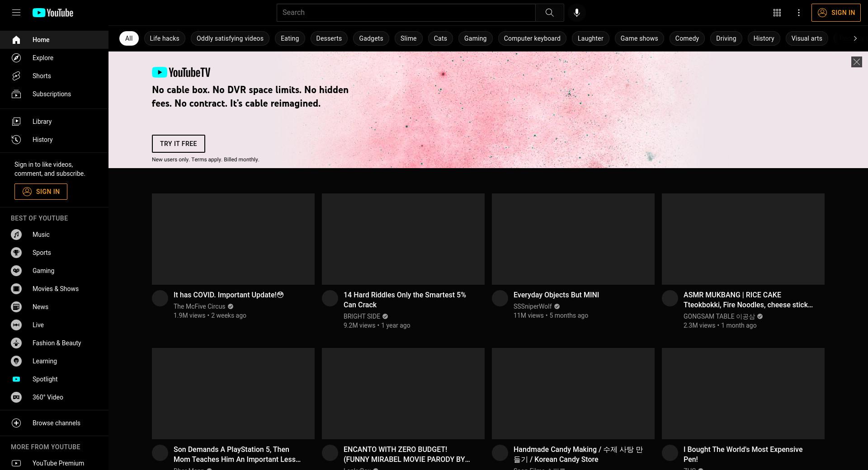Open Shorts from sidebar icon
Viewport: 868px width, 470px height.
coord(16,76)
